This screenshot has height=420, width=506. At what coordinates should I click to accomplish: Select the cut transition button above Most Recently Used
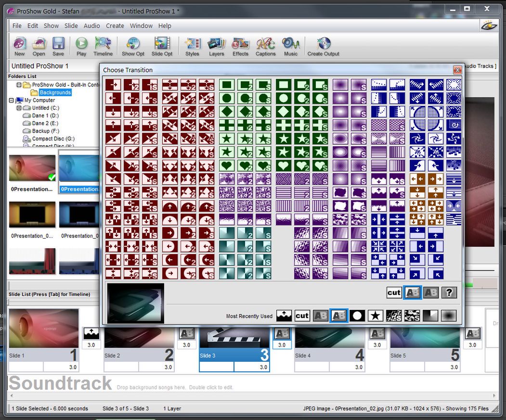tap(394, 293)
